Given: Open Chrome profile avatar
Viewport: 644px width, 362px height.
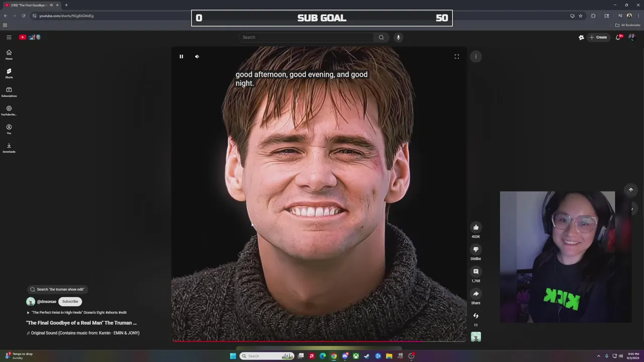Looking at the screenshot, I should click(629, 16).
